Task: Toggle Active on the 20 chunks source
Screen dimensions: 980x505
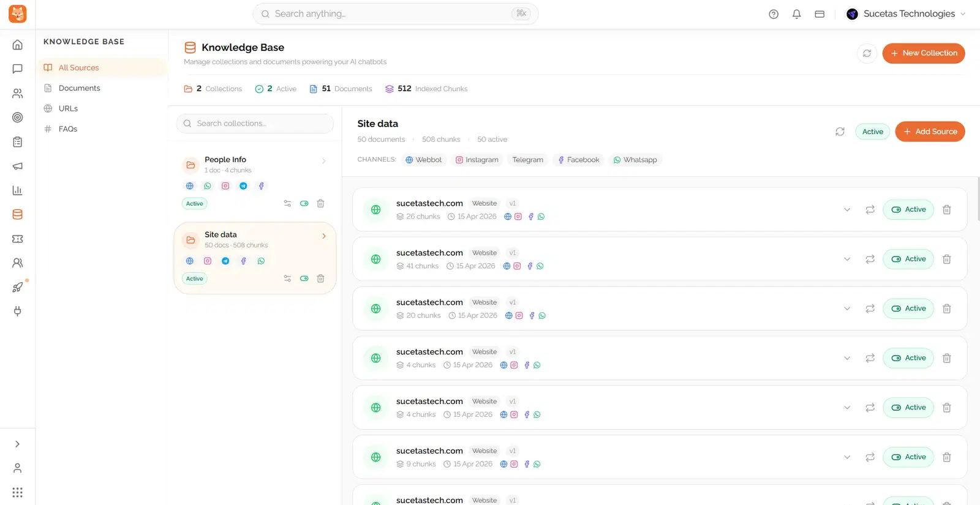Action: pyautogui.click(x=908, y=309)
